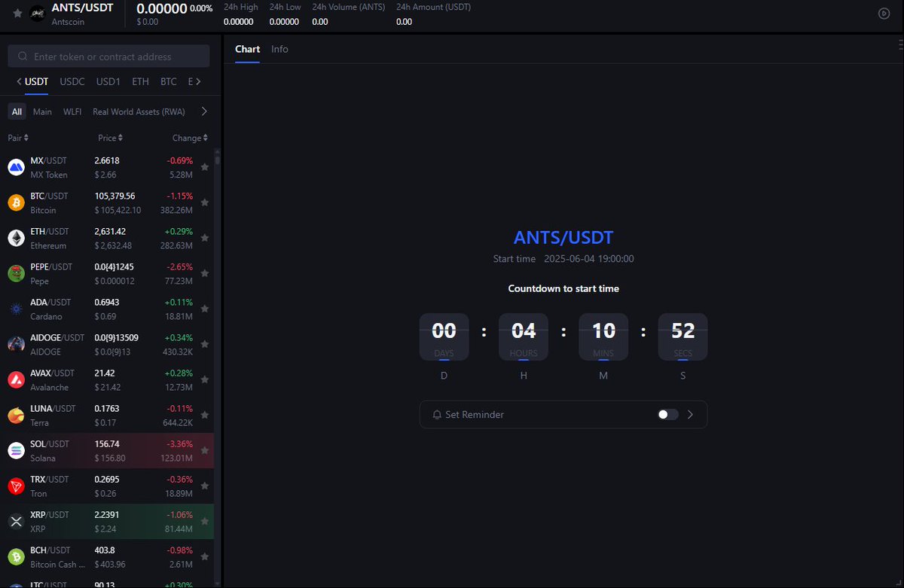Click the Antscoin token logo
Screen dimensions: 904x588
click(x=38, y=14)
